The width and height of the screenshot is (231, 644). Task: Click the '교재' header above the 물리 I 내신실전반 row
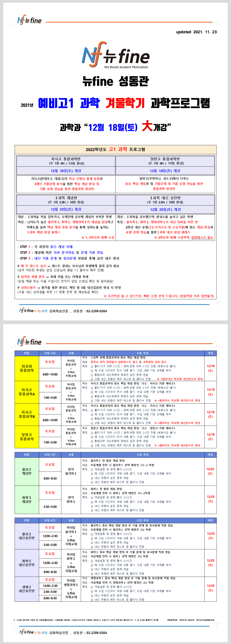[x=71, y=520]
